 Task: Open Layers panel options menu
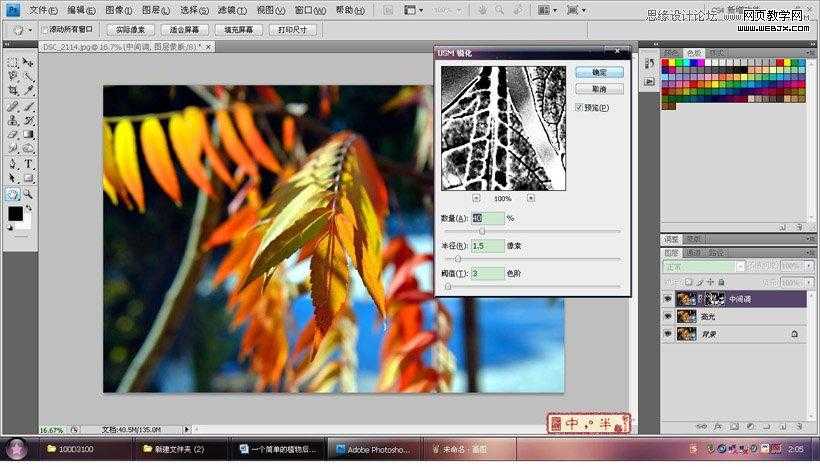click(x=810, y=253)
